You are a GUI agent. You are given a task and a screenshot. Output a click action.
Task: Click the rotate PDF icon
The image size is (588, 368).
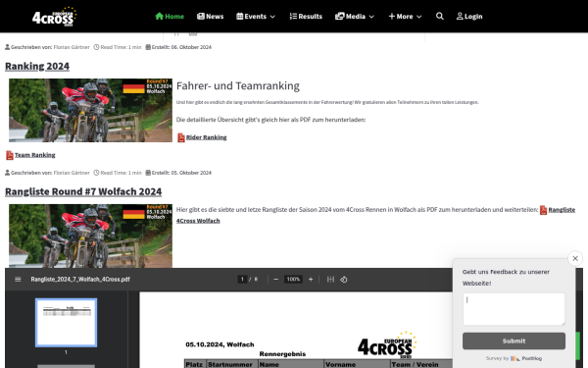coord(344,280)
